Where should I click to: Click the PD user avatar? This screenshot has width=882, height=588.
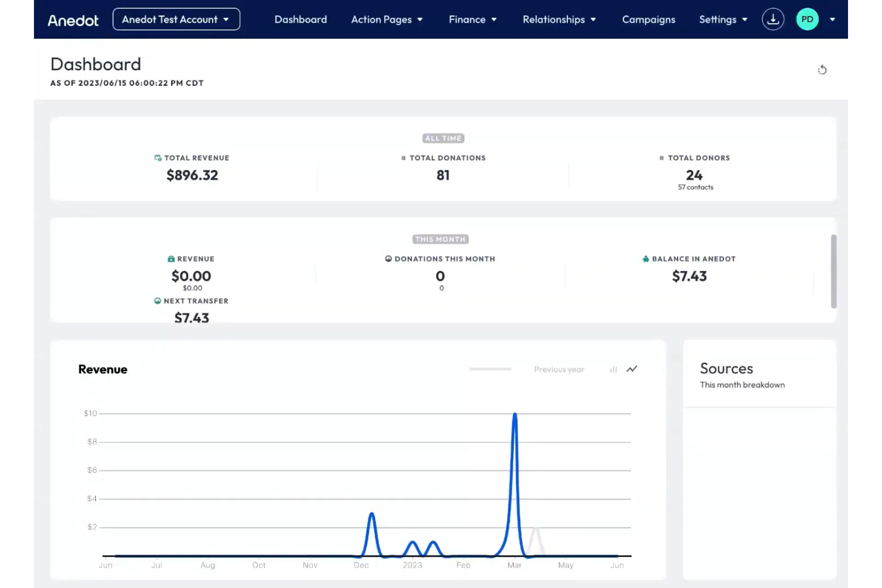coord(807,20)
